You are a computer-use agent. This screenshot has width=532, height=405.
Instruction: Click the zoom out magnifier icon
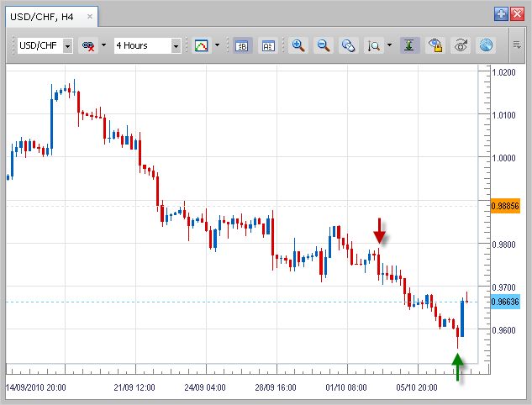point(323,45)
